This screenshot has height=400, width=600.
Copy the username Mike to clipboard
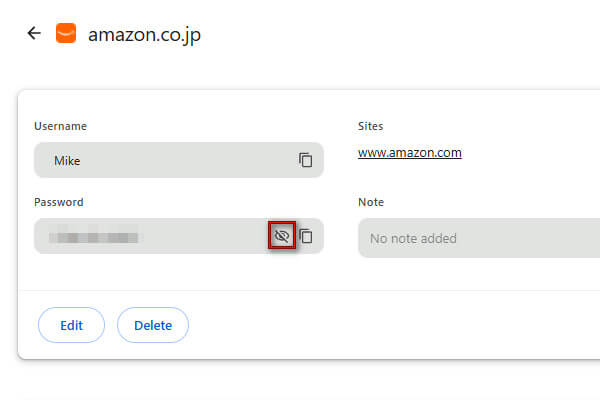pos(305,160)
